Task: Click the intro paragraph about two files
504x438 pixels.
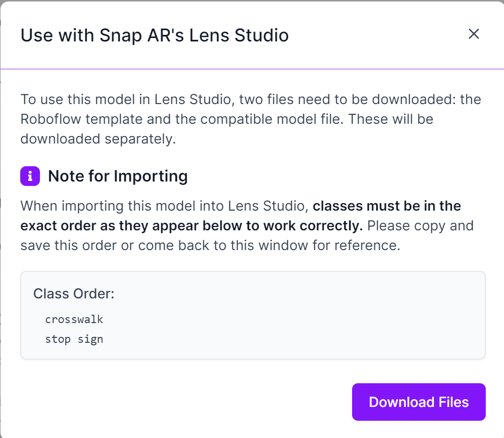Action: pyautogui.click(x=251, y=119)
